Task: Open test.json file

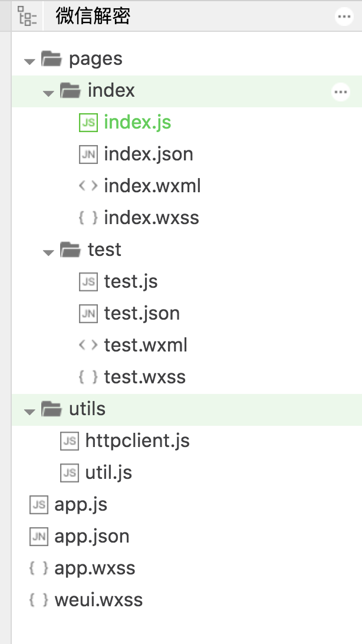Action: (x=141, y=314)
